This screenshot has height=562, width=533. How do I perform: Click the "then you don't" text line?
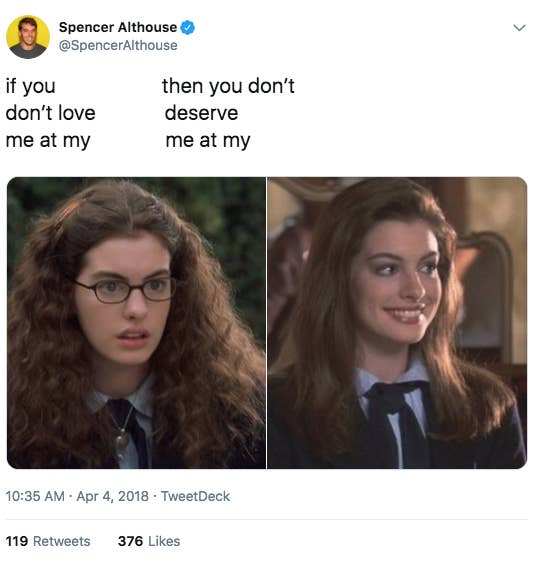228,86
